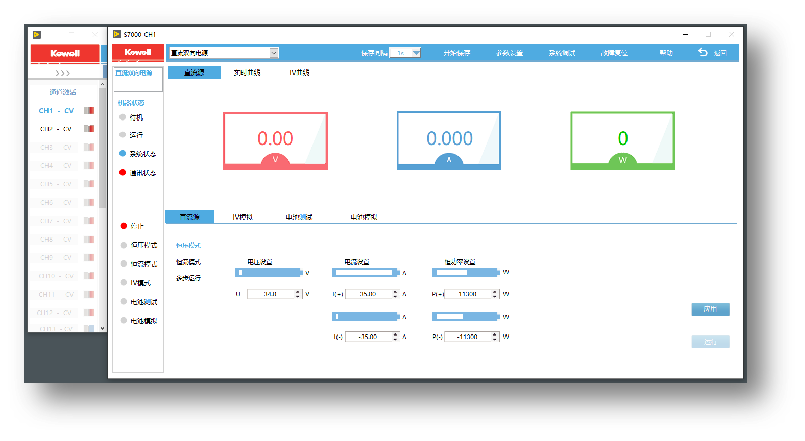Image resolution: width=805 pixels, height=441 pixels.
Task: Switch to the IV curve tab at top
Action: (x=299, y=73)
